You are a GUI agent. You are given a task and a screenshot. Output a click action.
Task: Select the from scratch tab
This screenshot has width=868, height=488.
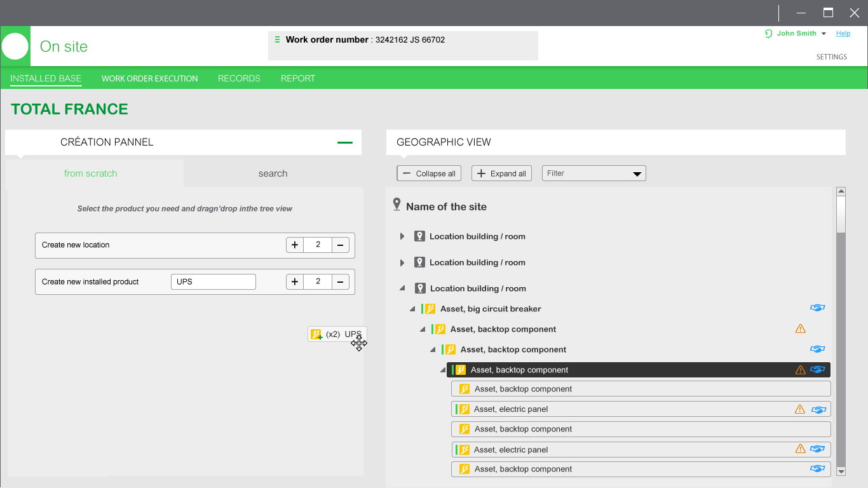(95, 173)
